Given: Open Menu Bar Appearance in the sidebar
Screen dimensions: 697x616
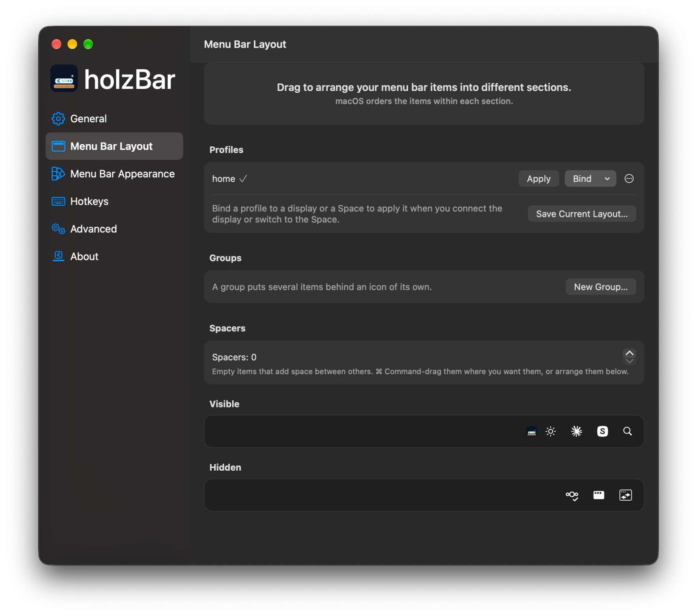Looking at the screenshot, I should (114, 174).
